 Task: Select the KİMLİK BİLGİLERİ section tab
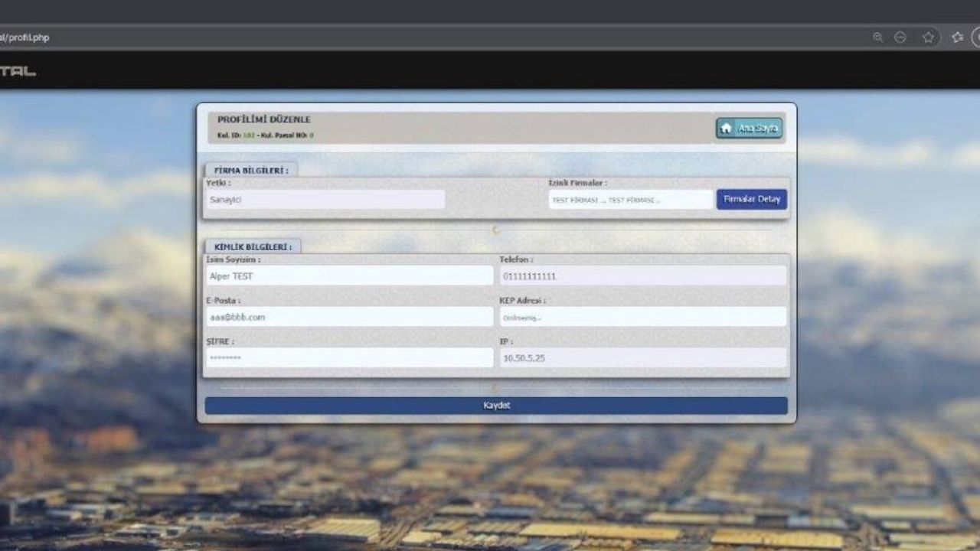click(253, 247)
